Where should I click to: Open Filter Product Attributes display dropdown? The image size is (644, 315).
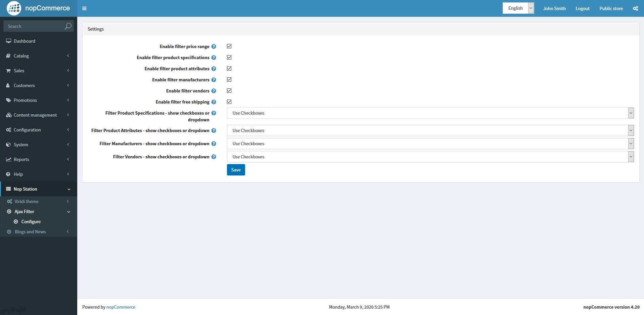tap(430, 130)
